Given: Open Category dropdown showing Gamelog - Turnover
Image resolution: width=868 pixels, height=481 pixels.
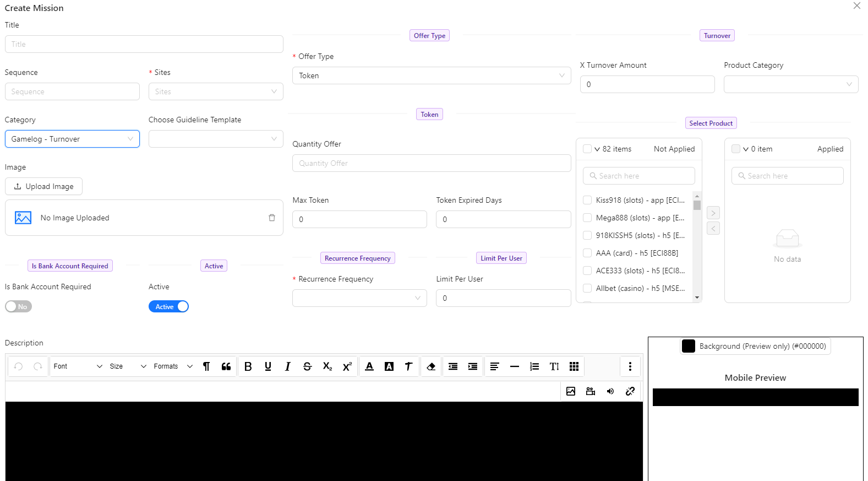Looking at the screenshot, I should click(72, 139).
